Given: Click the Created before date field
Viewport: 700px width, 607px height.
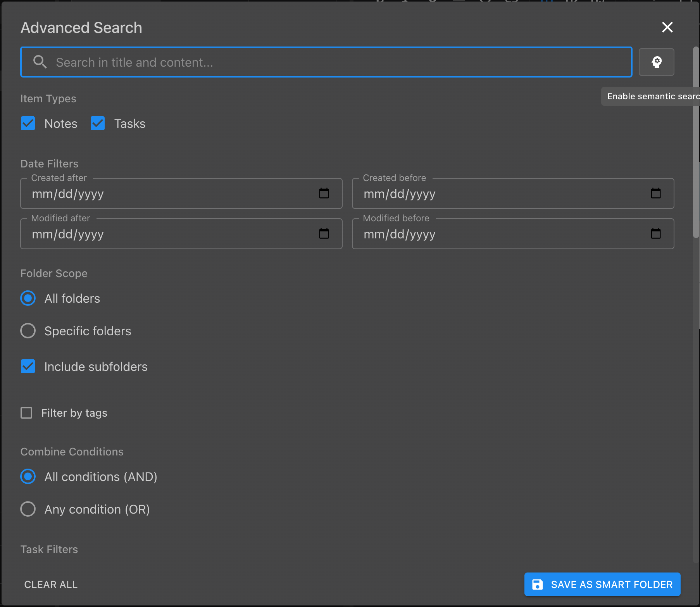Looking at the screenshot, I should (x=513, y=193).
